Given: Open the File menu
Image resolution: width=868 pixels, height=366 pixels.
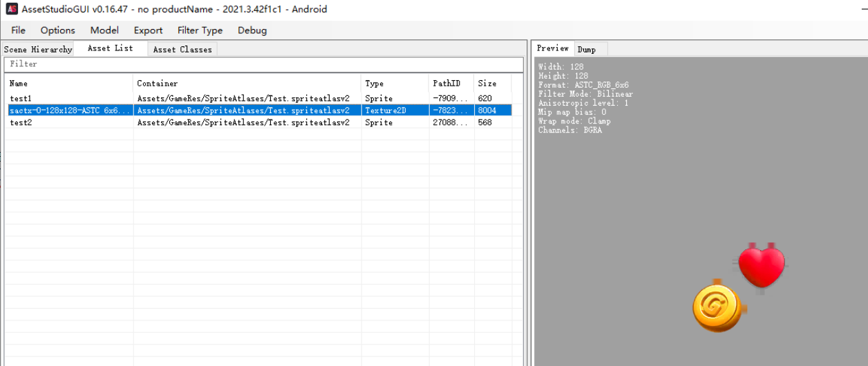Looking at the screenshot, I should (19, 30).
